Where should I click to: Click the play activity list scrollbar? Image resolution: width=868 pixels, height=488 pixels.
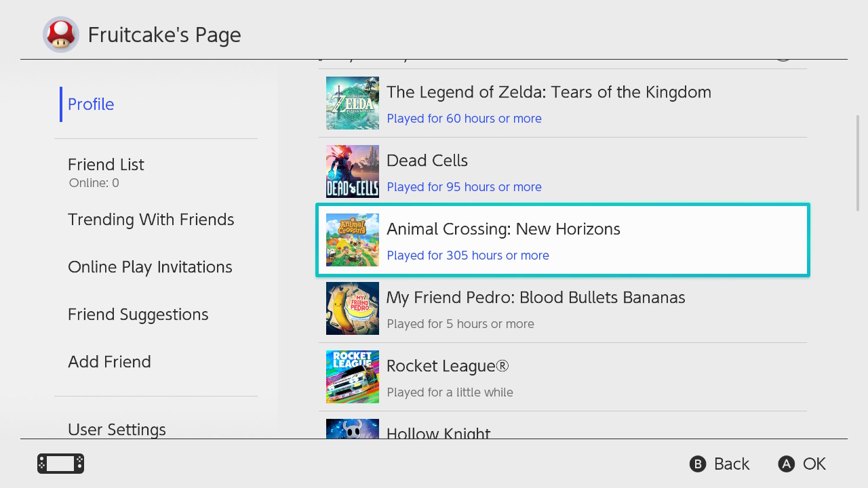[x=858, y=163]
